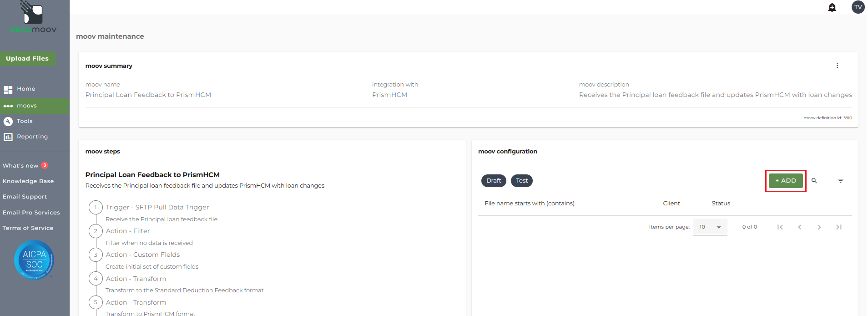Go to previous page arrow

click(x=800, y=227)
